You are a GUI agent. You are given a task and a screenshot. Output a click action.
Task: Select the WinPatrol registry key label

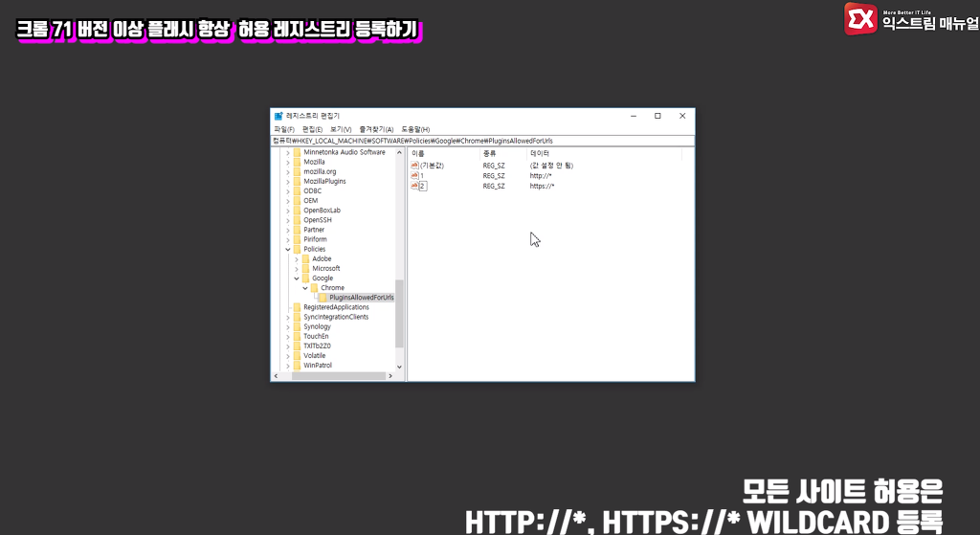(318, 365)
